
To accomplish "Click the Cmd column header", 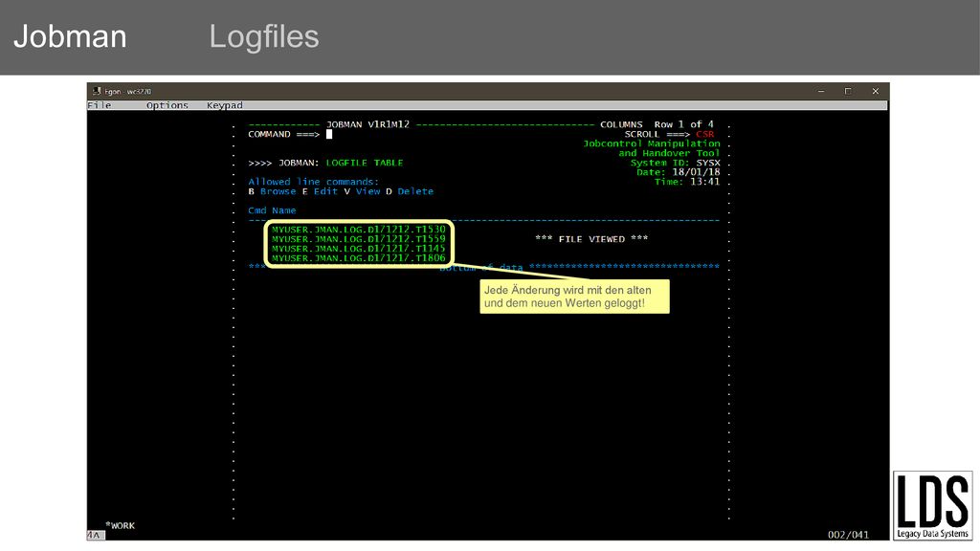I will [256, 210].
